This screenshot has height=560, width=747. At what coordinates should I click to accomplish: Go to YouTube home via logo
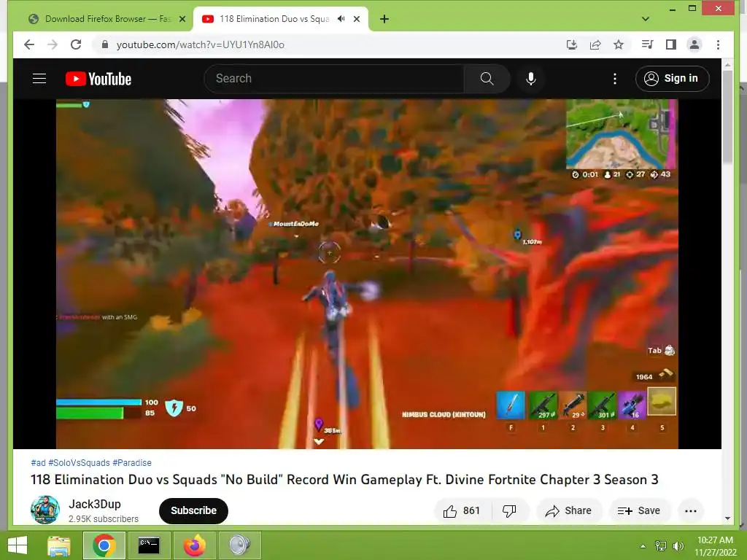(98, 79)
